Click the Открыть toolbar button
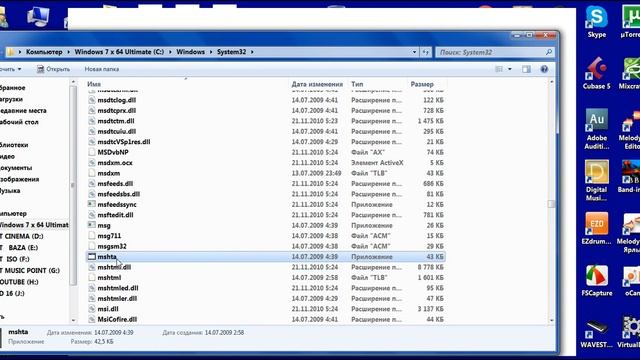The image size is (640, 360). pos(53,69)
